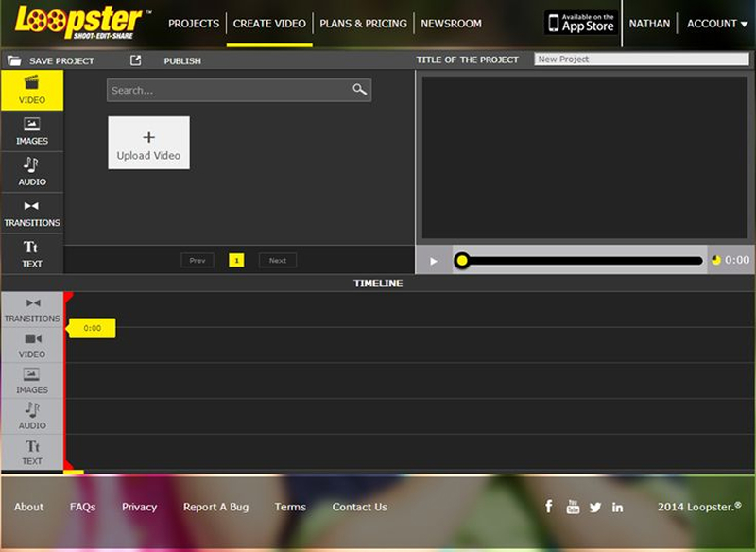Screen dimensions: 756x552
Task: Click the preview playback progress slider
Action: click(x=581, y=260)
